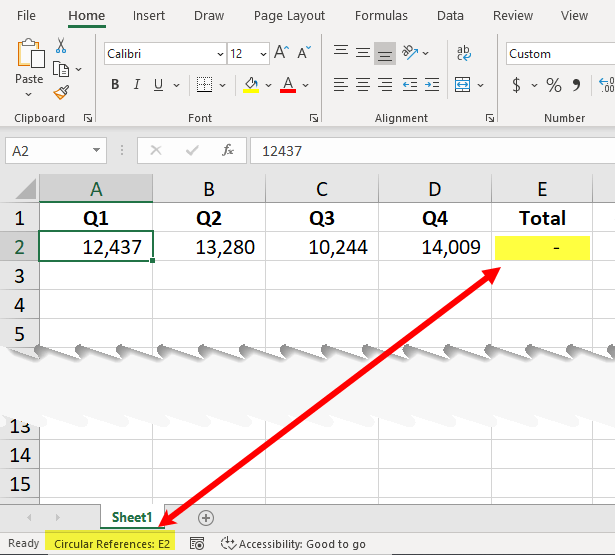Click Center alignment icon

click(x=363, y=85)
